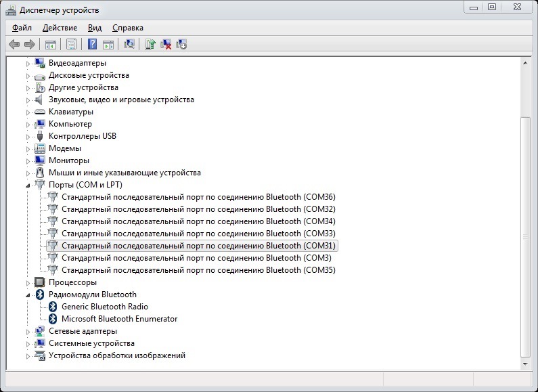The image size is (538, 392).
Task: Select the Bluetooth port (COM31) row
Action: coord(192,246)
